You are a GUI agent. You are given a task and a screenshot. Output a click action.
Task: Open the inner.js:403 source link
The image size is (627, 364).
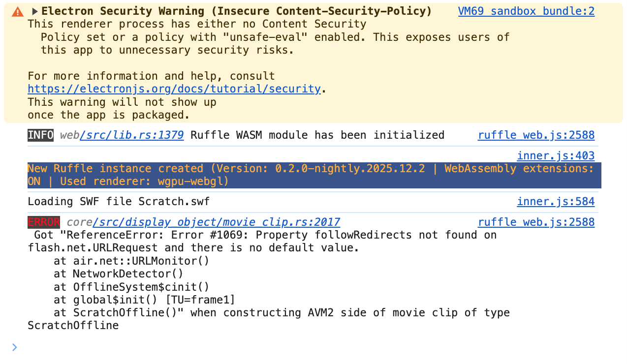(x=556, y=156)
